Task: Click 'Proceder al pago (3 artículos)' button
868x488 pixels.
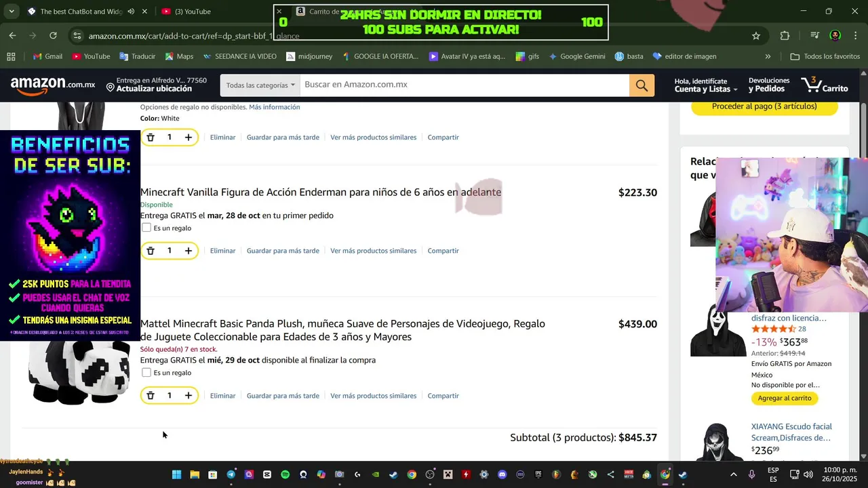Action: pyautogui.click(x=764, y=106)
